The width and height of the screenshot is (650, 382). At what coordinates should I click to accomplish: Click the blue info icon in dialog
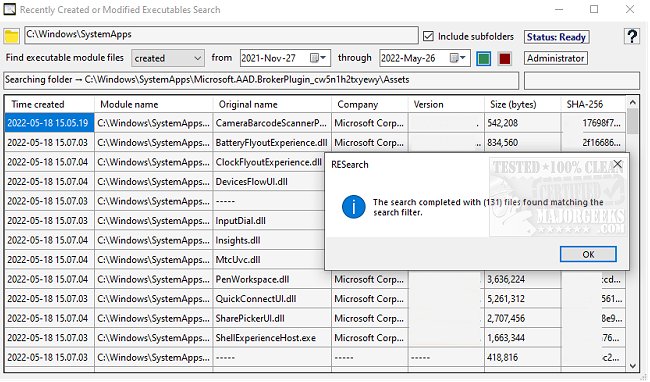[x=353, y=207]
